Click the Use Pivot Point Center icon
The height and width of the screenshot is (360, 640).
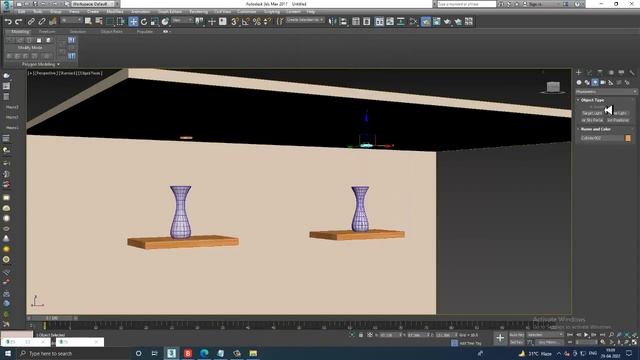[x=200, y=22]
